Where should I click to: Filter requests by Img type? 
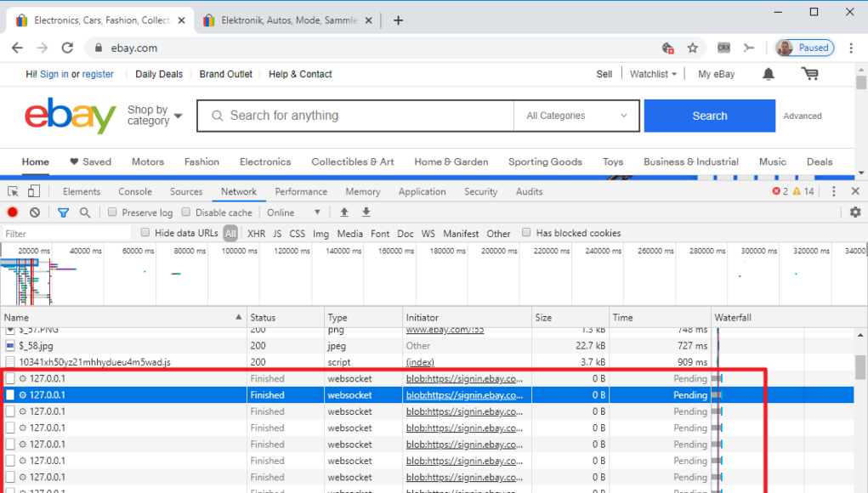tap(321, 234)
